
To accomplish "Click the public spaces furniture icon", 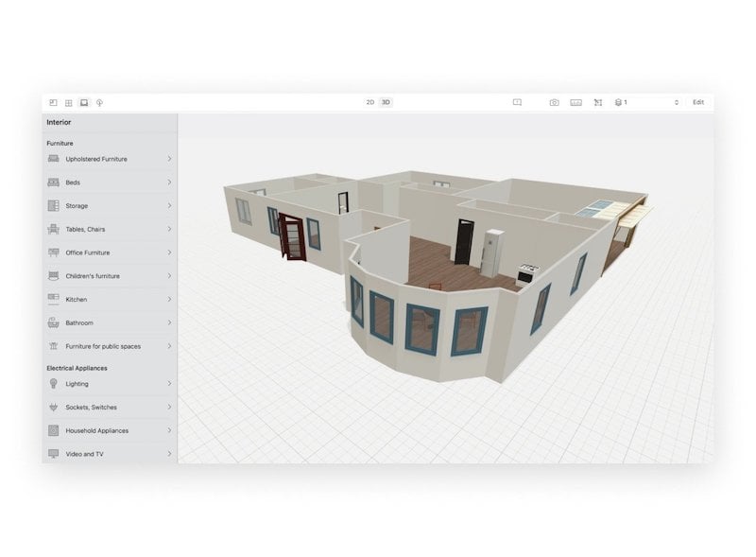I will [54, 346].
